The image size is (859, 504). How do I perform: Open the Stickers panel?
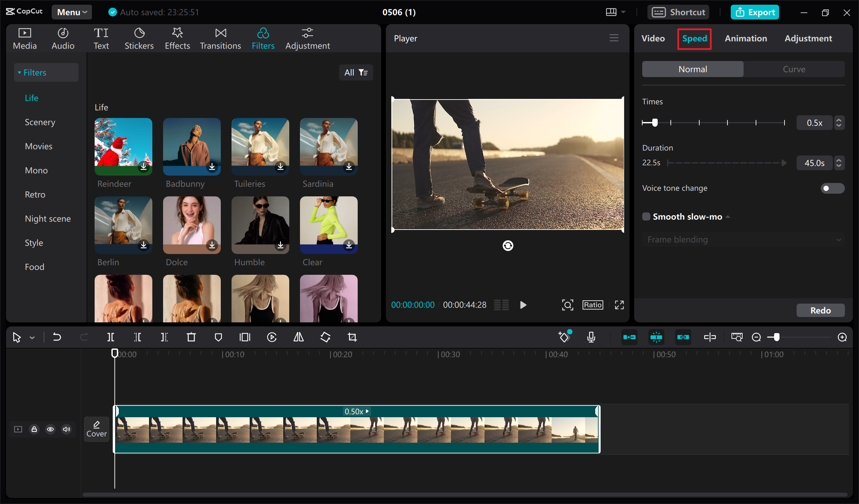[x=139, y=39]
